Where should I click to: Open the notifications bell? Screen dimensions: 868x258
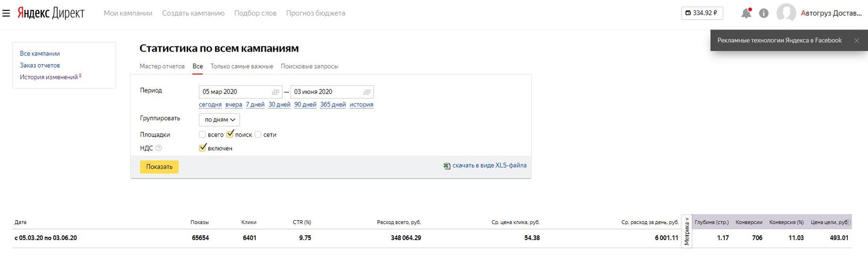746,13
